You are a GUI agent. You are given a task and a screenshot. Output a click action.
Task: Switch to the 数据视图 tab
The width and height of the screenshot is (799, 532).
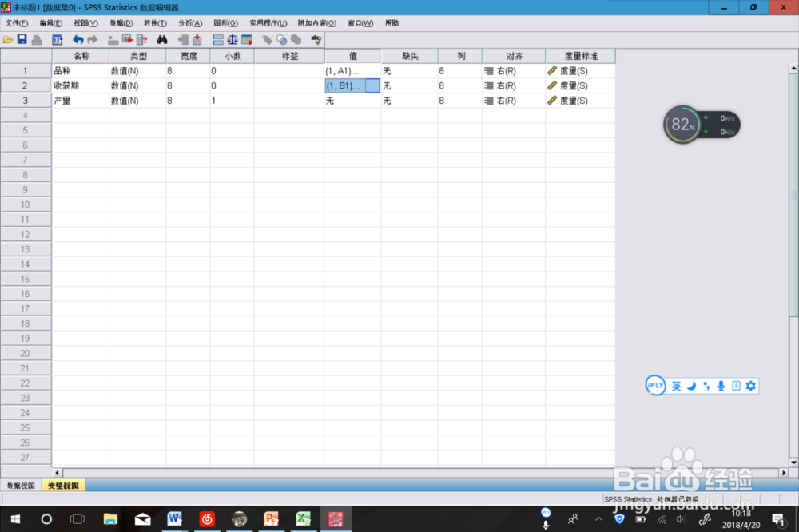click(21, 486)
